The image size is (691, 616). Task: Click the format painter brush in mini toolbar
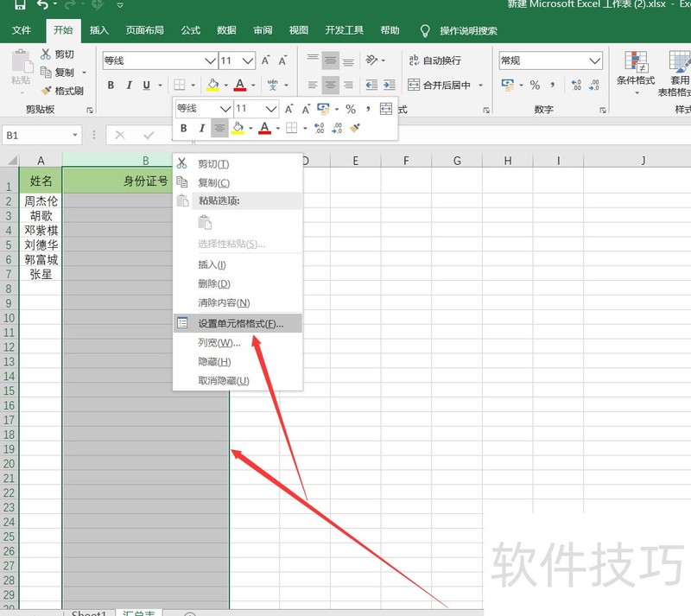[x=355, y=128]
